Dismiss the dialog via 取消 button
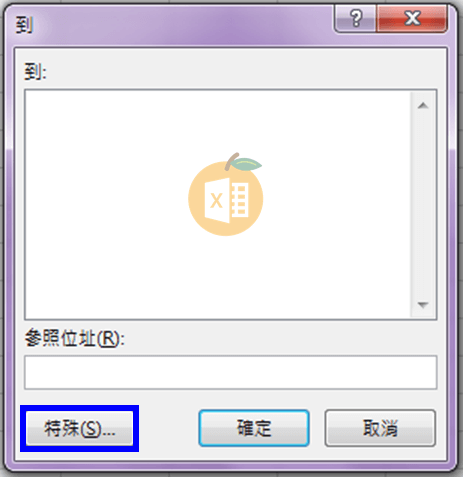The image size is (463, 477). [x=380, y=428]
